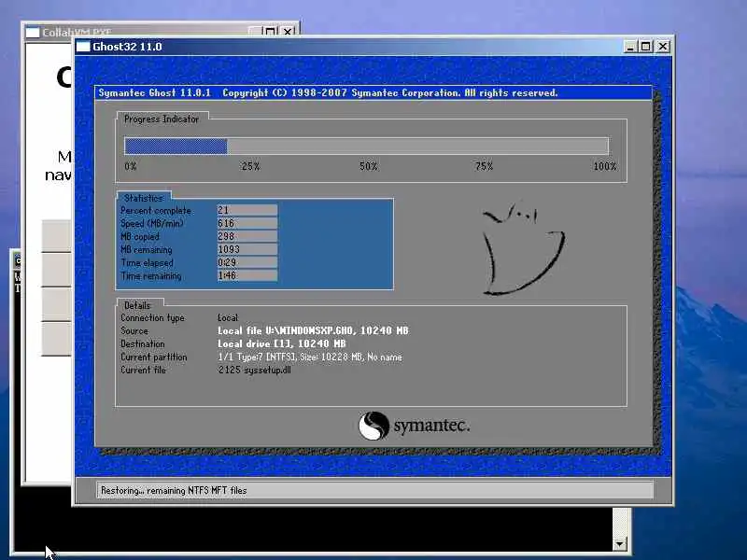This screenshot has height=560, width=747.
Task: Click the restore progress bar
Action: pos(366,146)
